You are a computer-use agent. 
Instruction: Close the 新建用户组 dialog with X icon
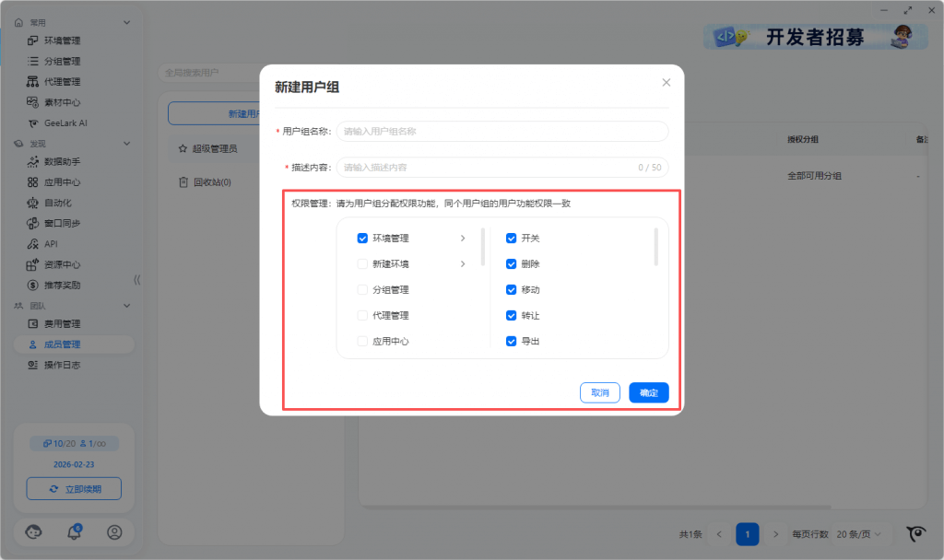[x=667, y=83]
